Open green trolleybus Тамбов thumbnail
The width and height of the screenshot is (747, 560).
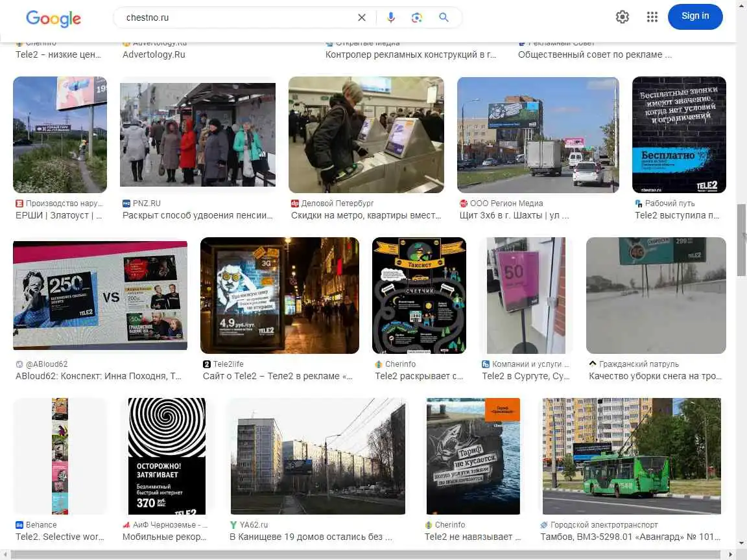(632, 456)
